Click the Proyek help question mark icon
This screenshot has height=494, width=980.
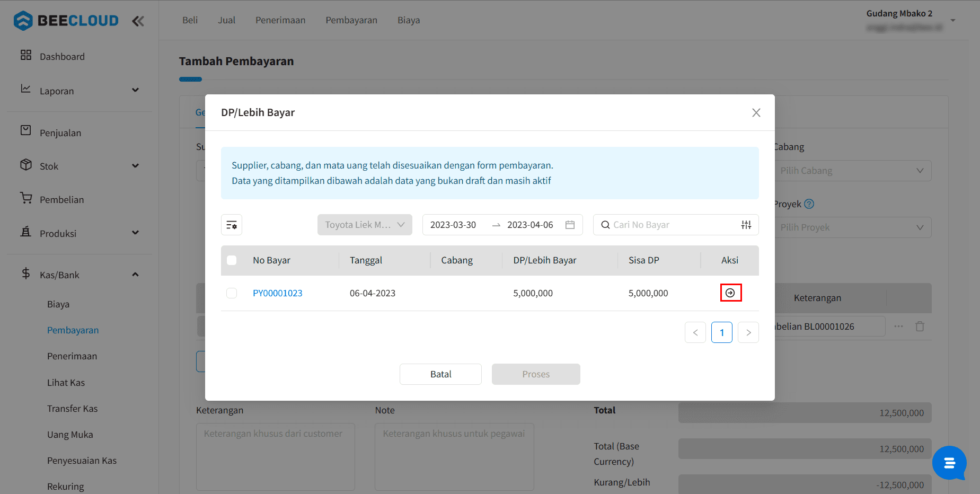[809, 204]
